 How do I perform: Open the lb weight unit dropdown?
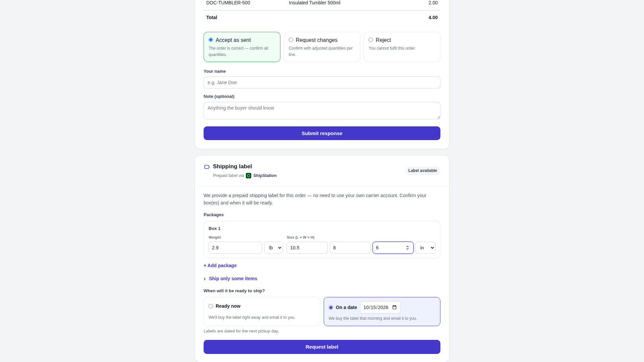click(x=273, y=248)
